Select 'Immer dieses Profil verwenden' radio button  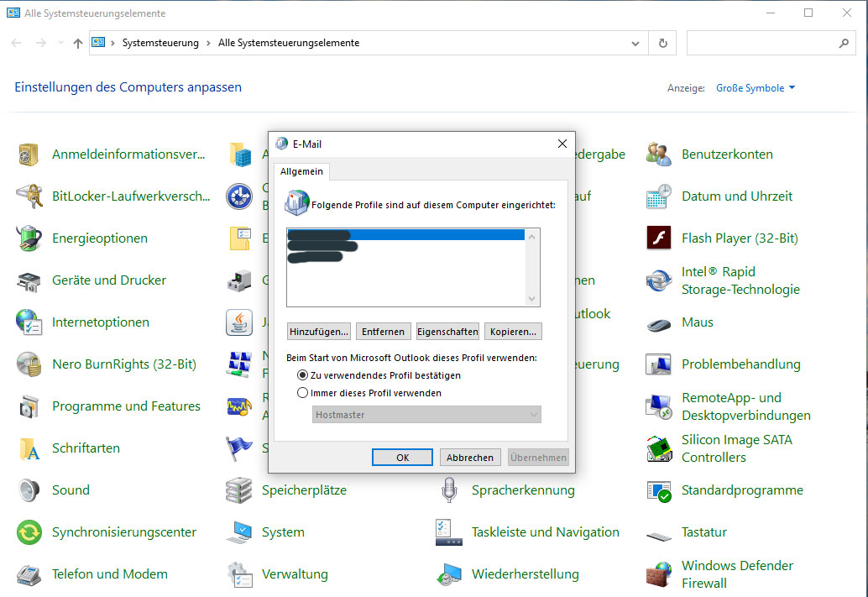coord(302,393)
